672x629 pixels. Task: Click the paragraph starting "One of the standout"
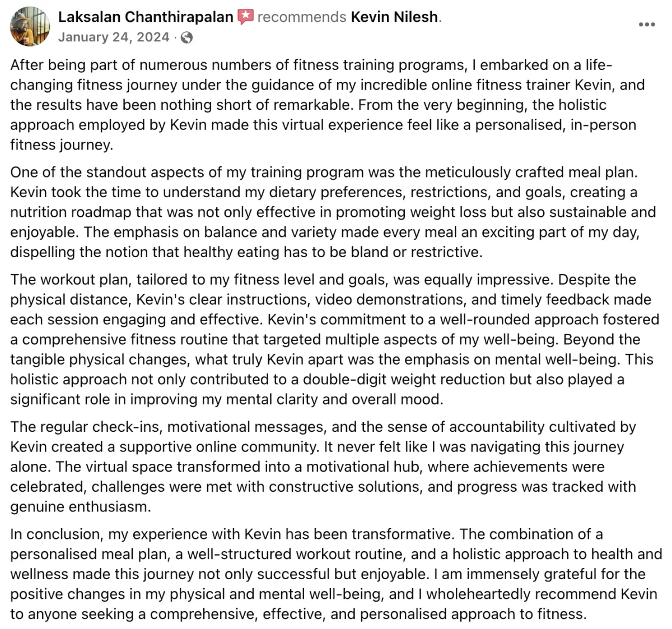(333, 212)
